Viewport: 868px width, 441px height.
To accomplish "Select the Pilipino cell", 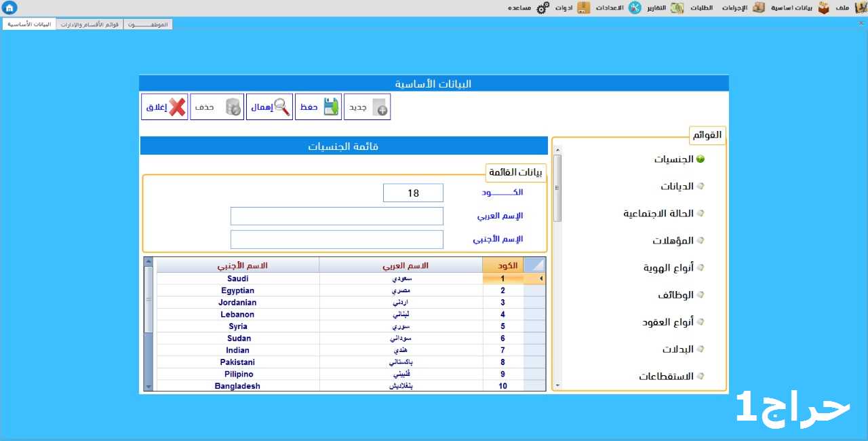I will tap(238, 375).
